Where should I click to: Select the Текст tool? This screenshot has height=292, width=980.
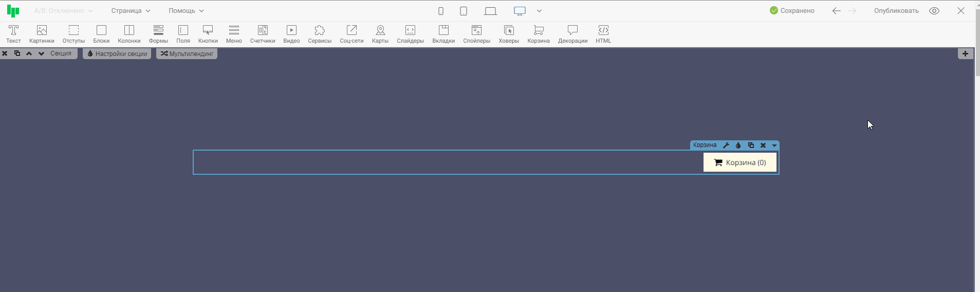pyautogui.click(x=13, y=34)
